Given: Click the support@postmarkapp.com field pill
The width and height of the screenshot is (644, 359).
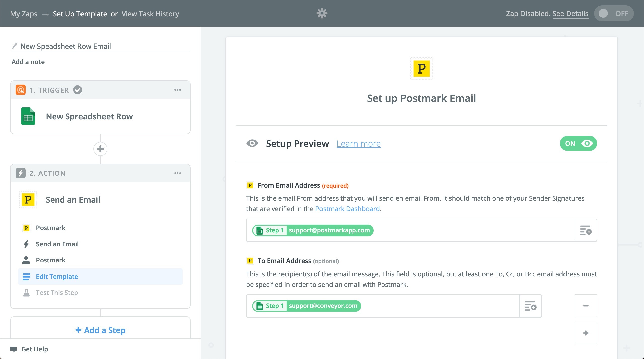Looking at the screenshot, I should point(313,230).
